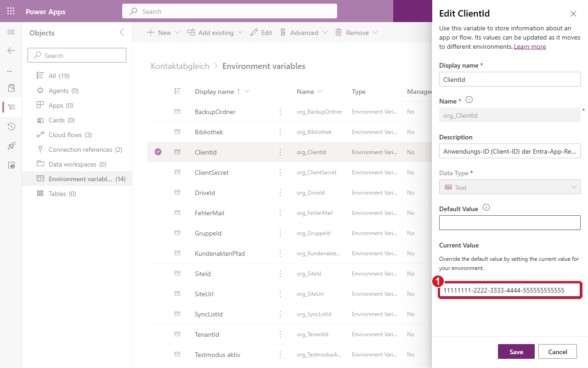Open the Learn more link
Viewport: 588px width, 368px height.
point(530,46)
